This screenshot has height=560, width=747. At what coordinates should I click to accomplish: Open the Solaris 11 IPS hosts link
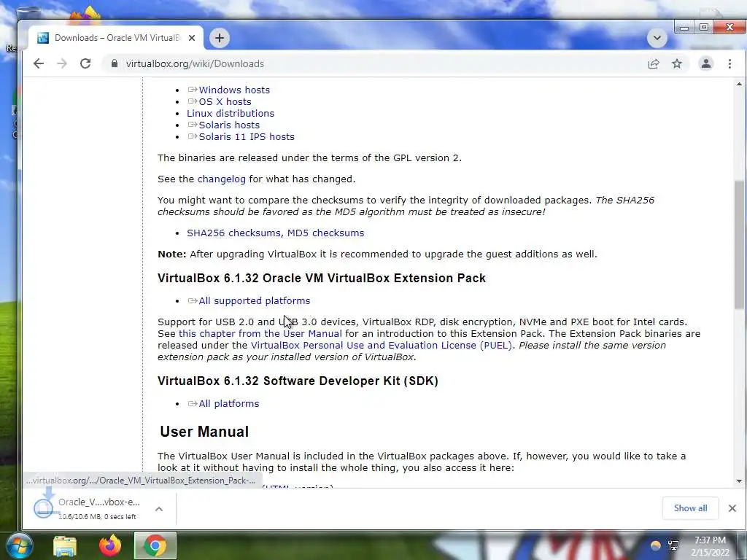point(247,136)
